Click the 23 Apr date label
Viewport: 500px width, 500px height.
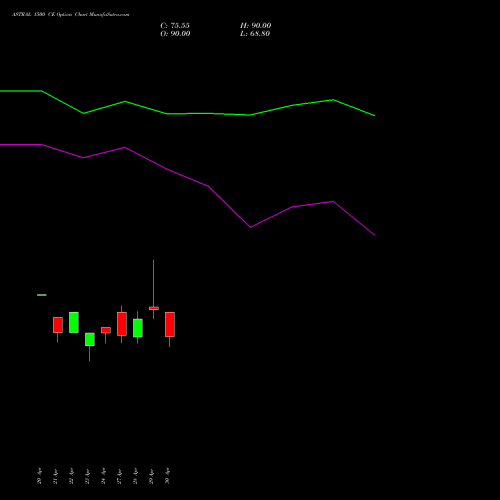[x=87, y=476]
